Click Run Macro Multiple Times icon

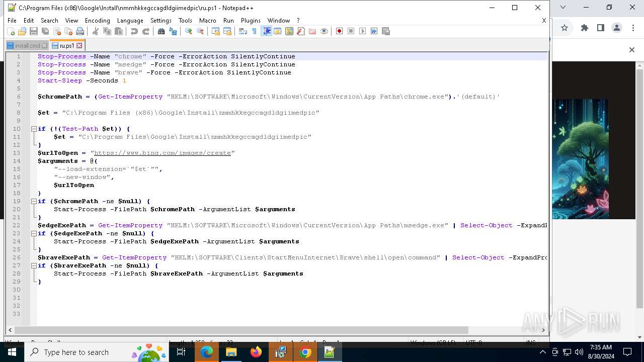click(x=374, y=31)
